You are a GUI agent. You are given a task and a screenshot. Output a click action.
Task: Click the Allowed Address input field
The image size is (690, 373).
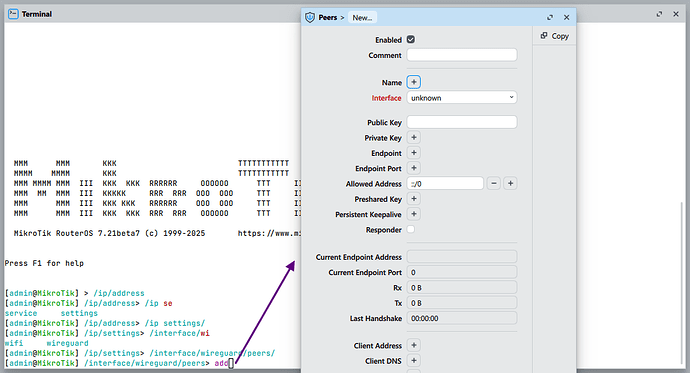click(445, 183)
